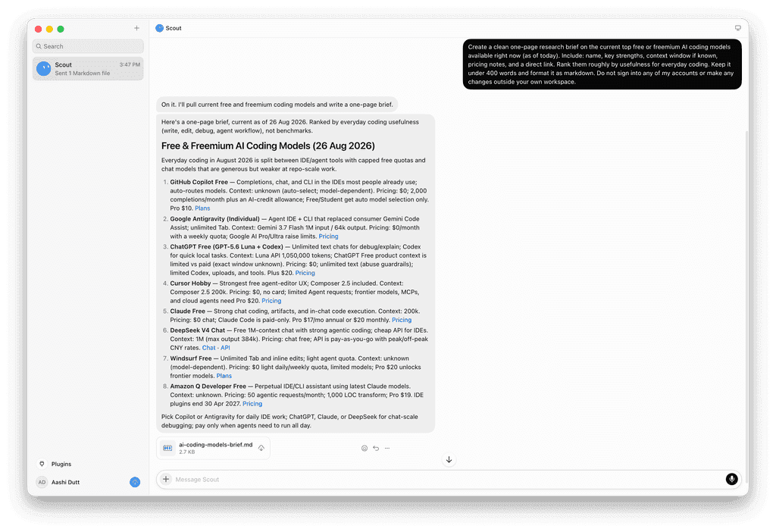Click the display icon at top right of header
This screenshot has height=532, width=776.
pyautogui.click(x=737, y=28)
